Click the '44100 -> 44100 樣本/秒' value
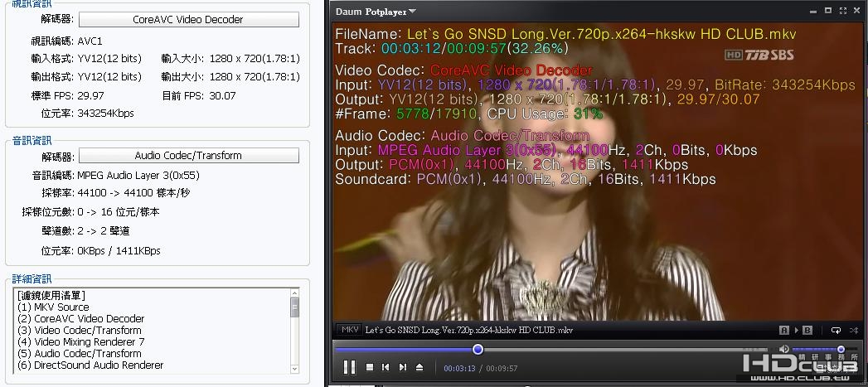 [x=134, y=193]
